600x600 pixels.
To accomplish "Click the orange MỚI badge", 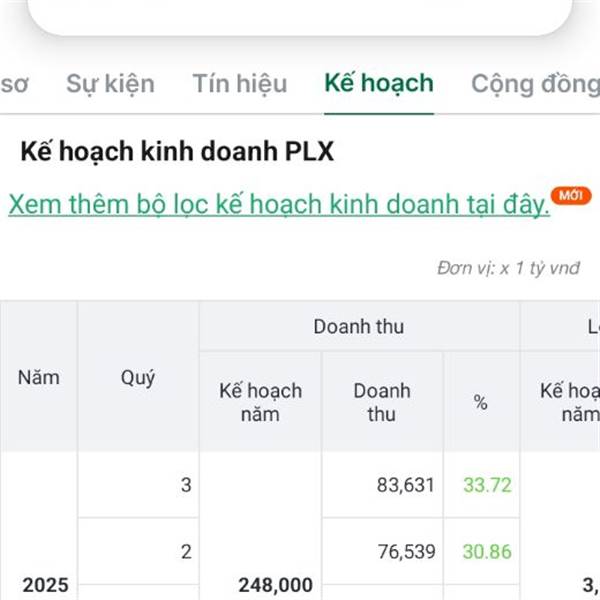I will point(570,196).
